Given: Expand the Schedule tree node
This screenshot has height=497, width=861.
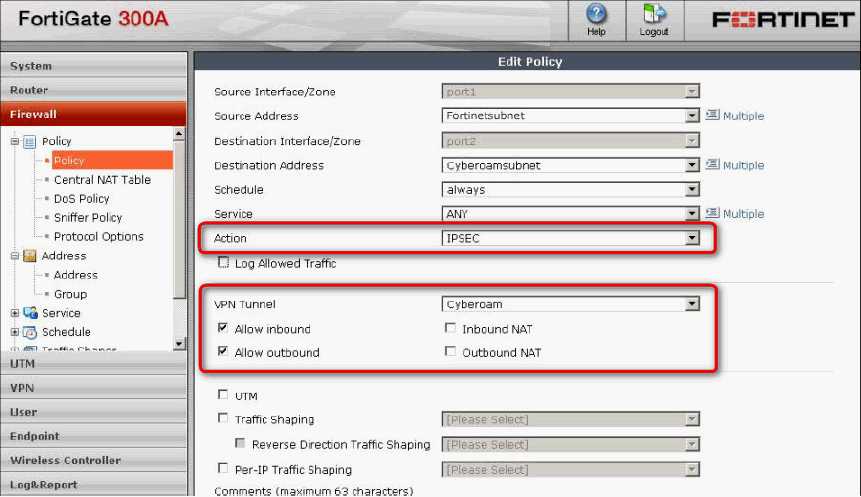Looking at the screenshot, I should [x=15, y=332].
